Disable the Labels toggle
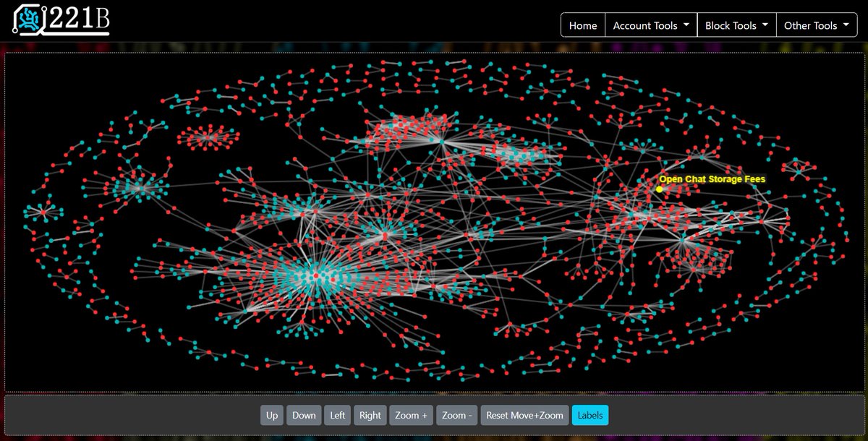The height and width of the screenshot is (441, 868). (590, 415)
